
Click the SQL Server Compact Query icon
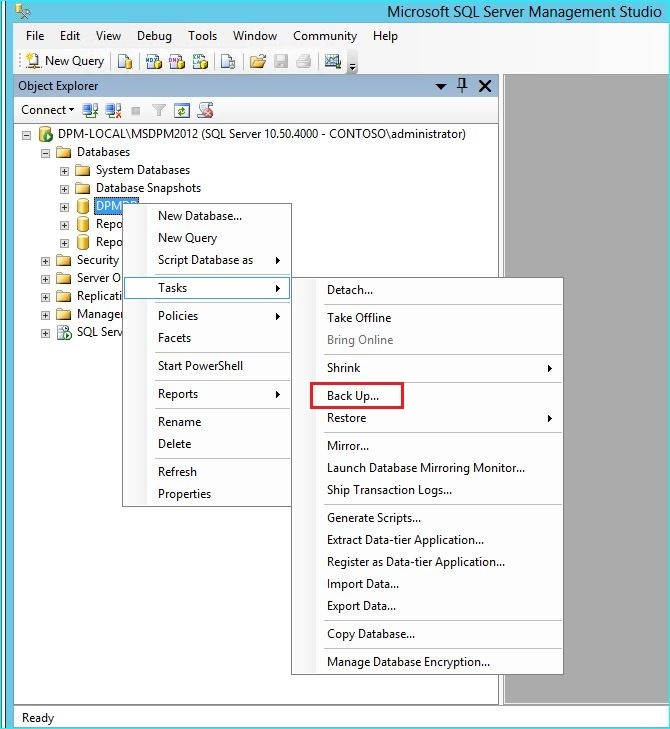(228, 61)
